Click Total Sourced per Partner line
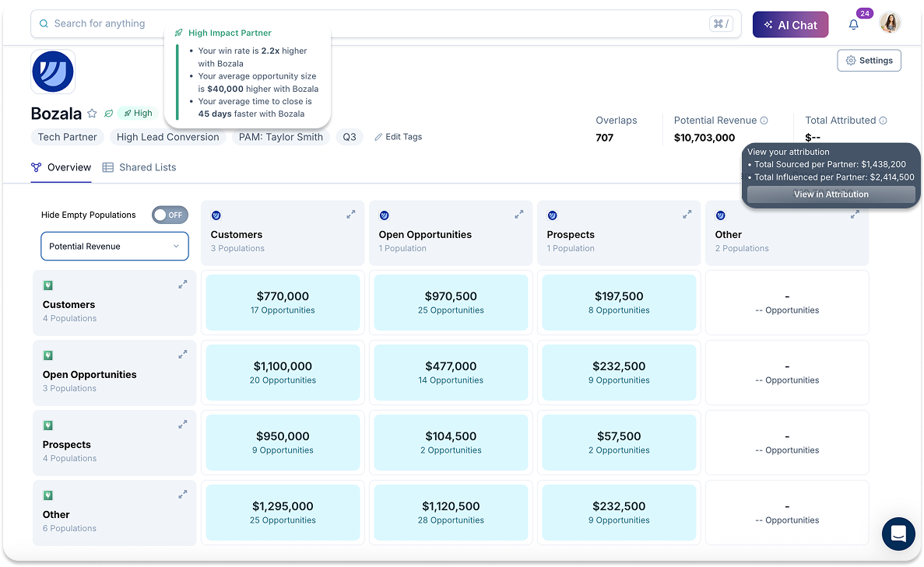Viewport: 924px width, 567px height. 830,164
